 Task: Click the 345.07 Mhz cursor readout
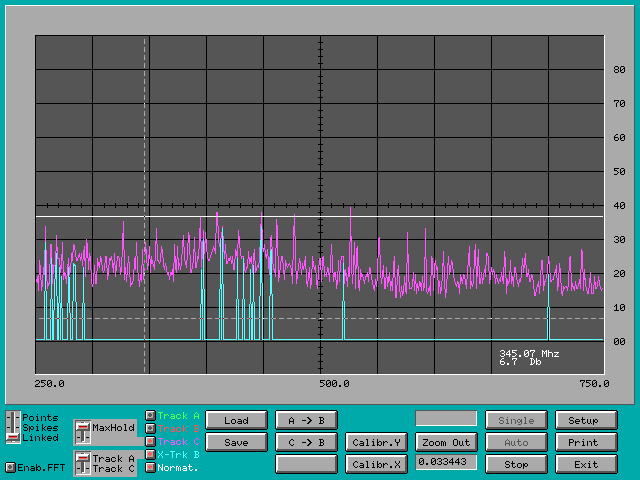529,353
